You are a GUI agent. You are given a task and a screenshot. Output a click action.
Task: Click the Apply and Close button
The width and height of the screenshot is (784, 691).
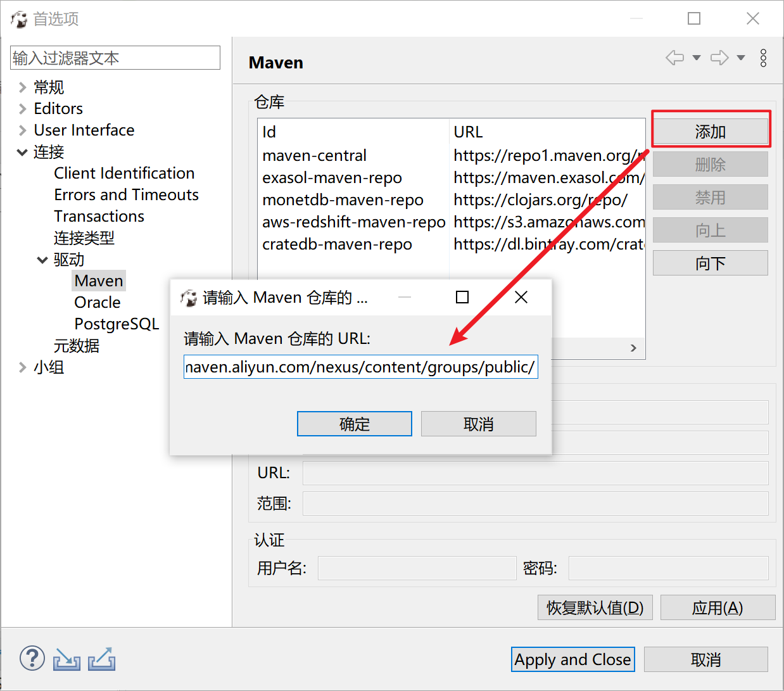pyautogui.click(x=572, y=659)
